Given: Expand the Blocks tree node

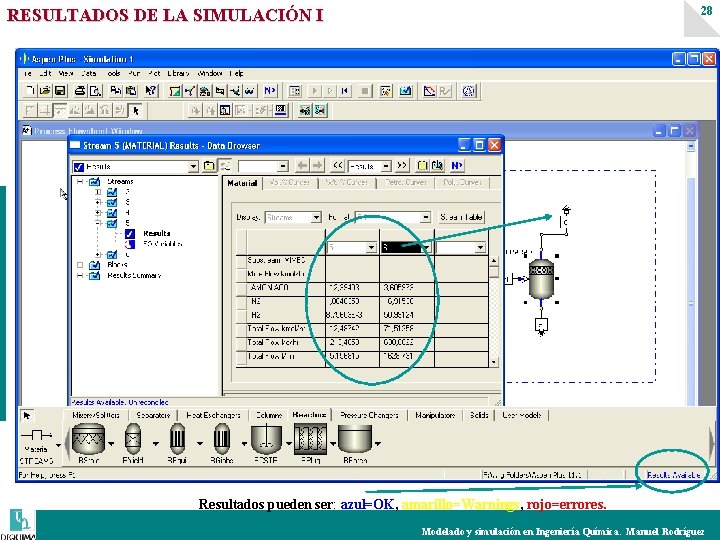Looking at the screenshot, I should 80,265.
